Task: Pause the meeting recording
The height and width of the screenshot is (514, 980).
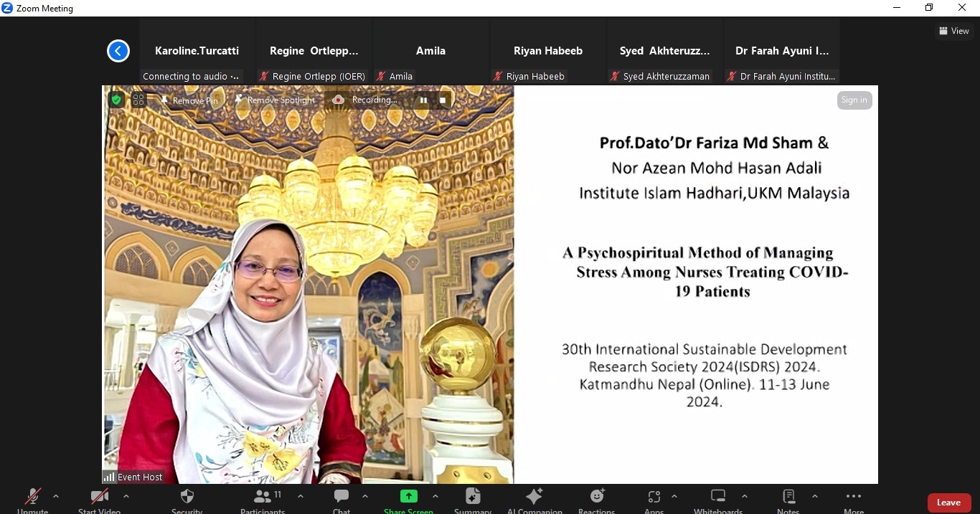Action: (x=423, y=100)
